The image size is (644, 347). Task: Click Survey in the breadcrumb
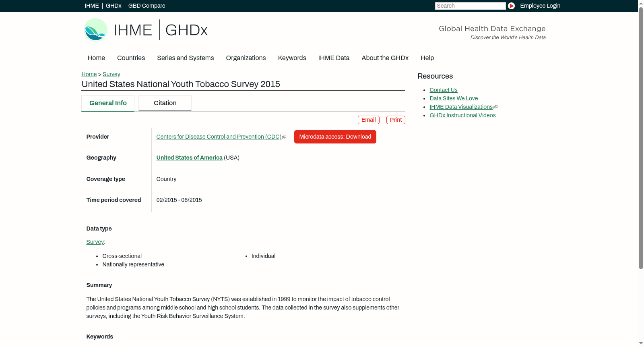click(111, 74)
